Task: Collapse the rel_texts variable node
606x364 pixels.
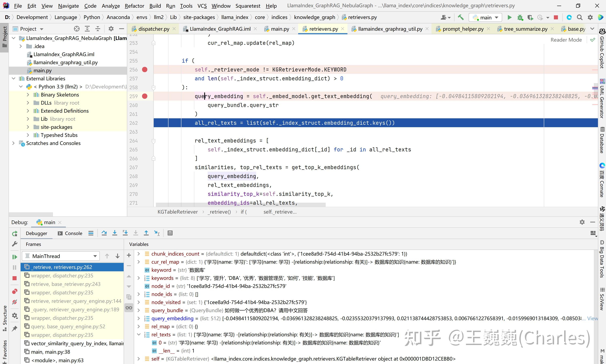Action: pos(139,335)
